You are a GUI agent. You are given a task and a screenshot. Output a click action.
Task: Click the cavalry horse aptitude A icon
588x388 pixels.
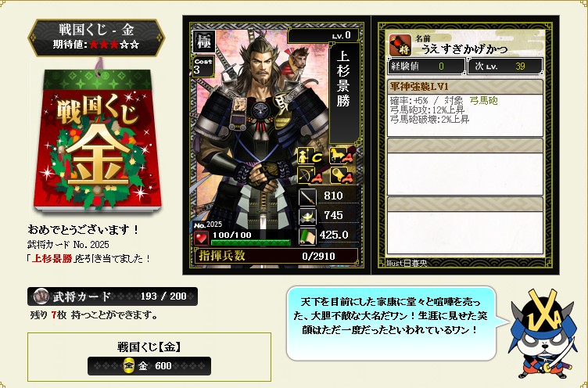point(340,156)
